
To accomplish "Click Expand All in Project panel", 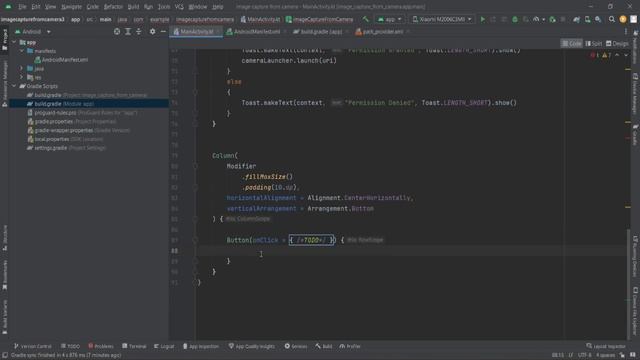I will click(128, 31).
